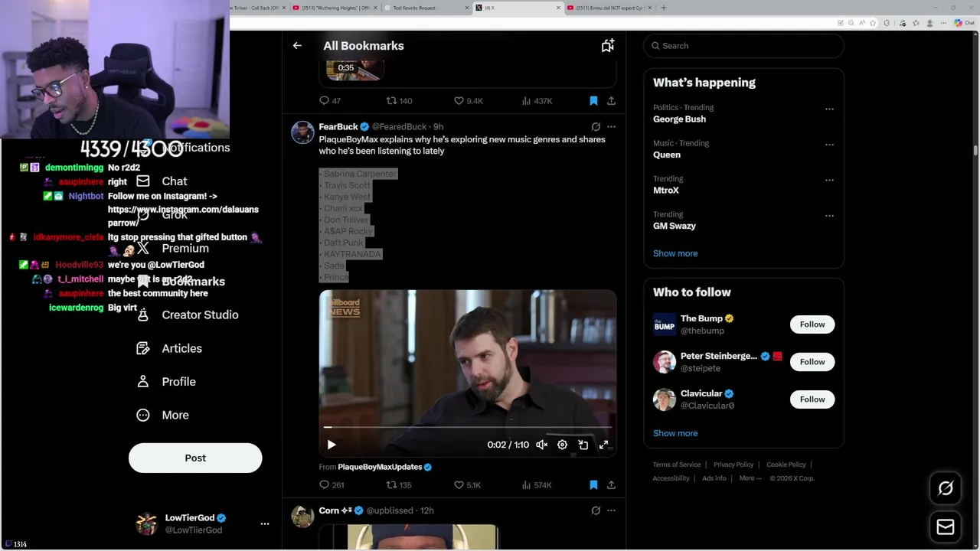Focus the Search field
Image resolution: width=980 pixels, height=551 pixels.
tap(744, 46)
